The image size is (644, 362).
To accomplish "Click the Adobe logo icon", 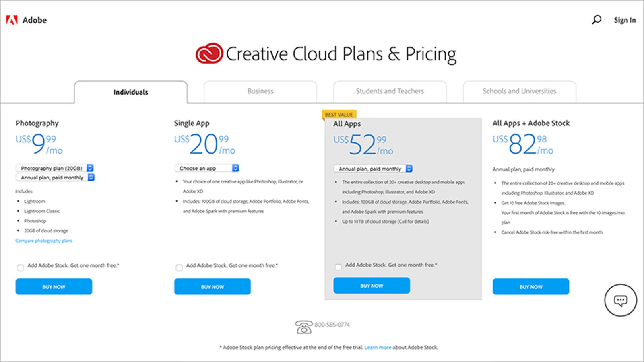I will pyautogui.click(x=12, y=20).
